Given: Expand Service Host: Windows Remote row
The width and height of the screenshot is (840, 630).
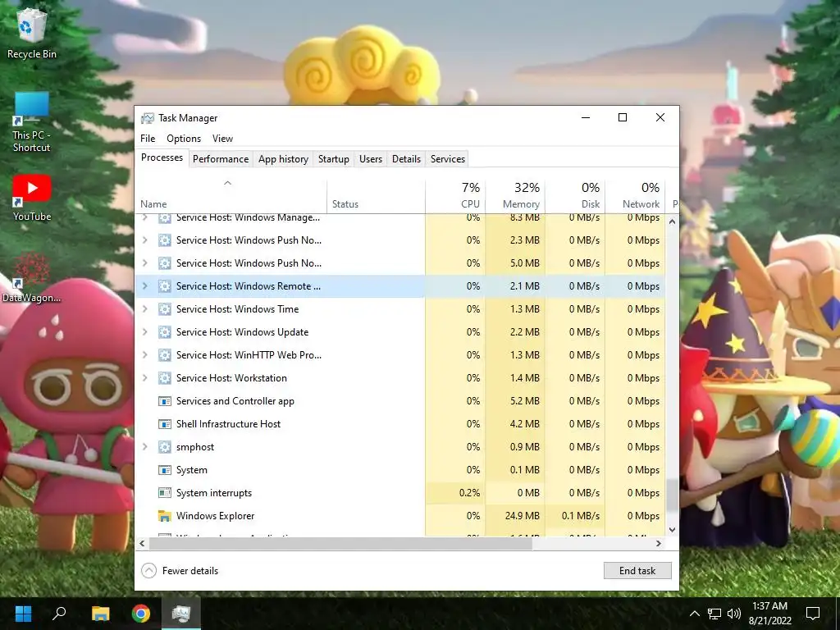Looking at the screenshot, I should coord(144,286).
